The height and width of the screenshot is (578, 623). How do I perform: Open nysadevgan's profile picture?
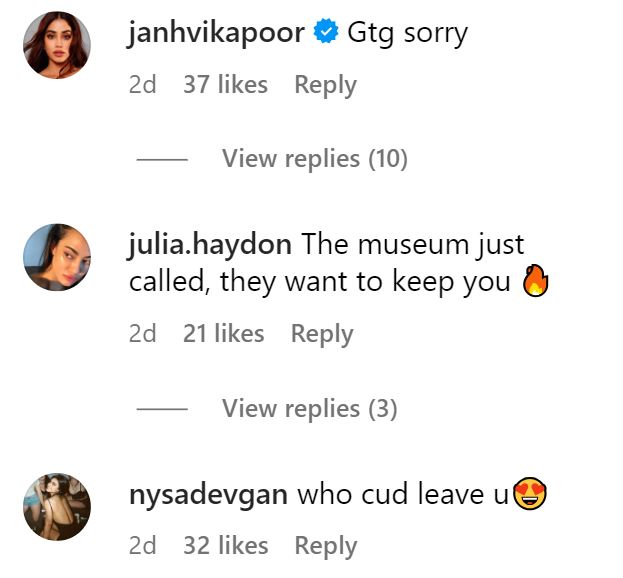(57, 506)
